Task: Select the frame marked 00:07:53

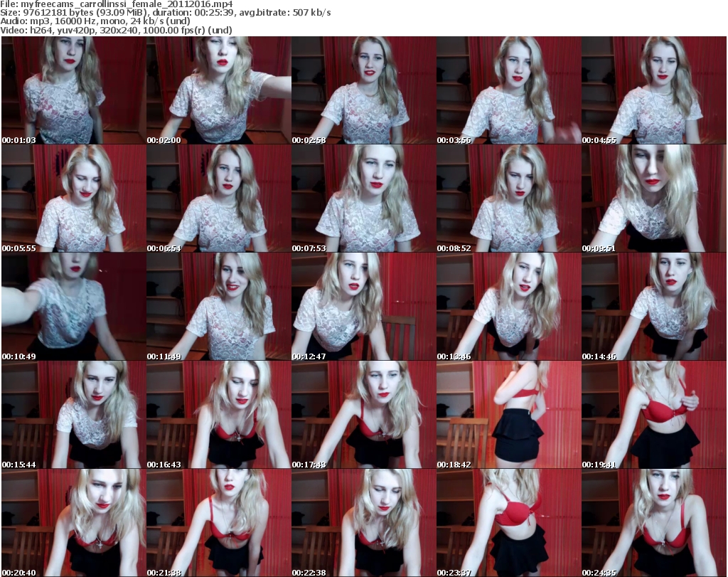Action: pos(363,198)
